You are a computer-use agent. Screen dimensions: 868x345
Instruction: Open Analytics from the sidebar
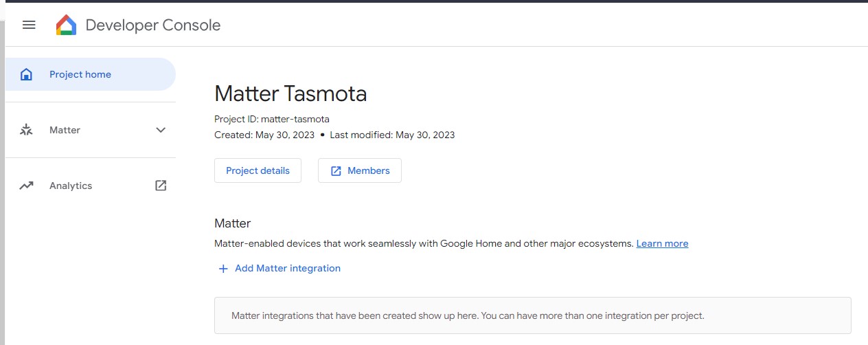(x=90, y=186)
